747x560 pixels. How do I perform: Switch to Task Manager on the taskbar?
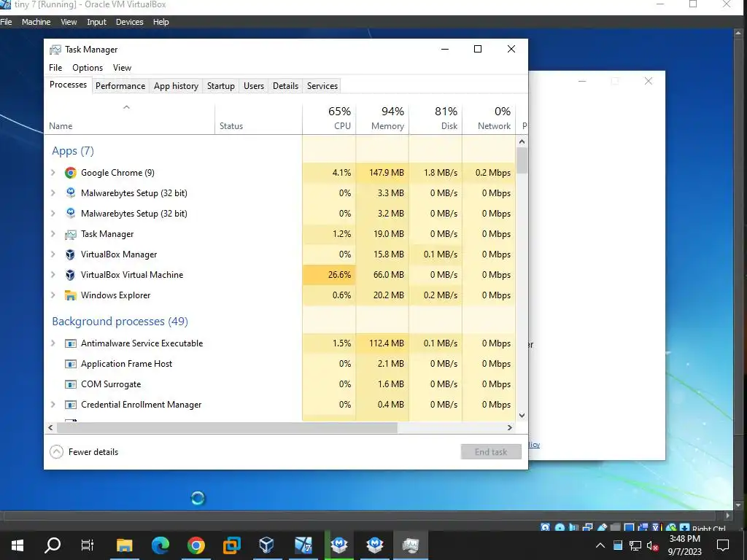(410, 545)
